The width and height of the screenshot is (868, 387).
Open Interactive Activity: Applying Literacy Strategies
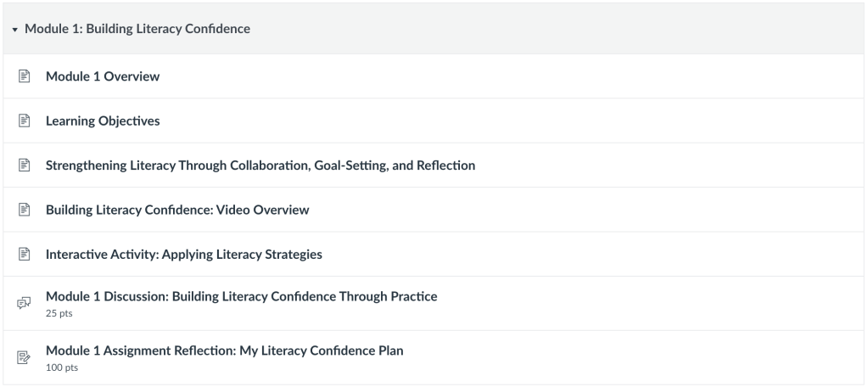(184, 254)
